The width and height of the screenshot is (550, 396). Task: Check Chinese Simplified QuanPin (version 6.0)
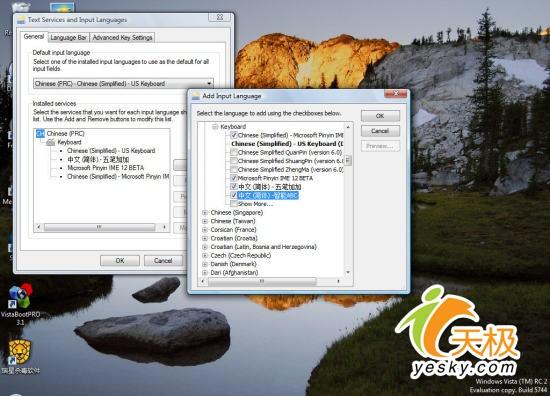234,153
